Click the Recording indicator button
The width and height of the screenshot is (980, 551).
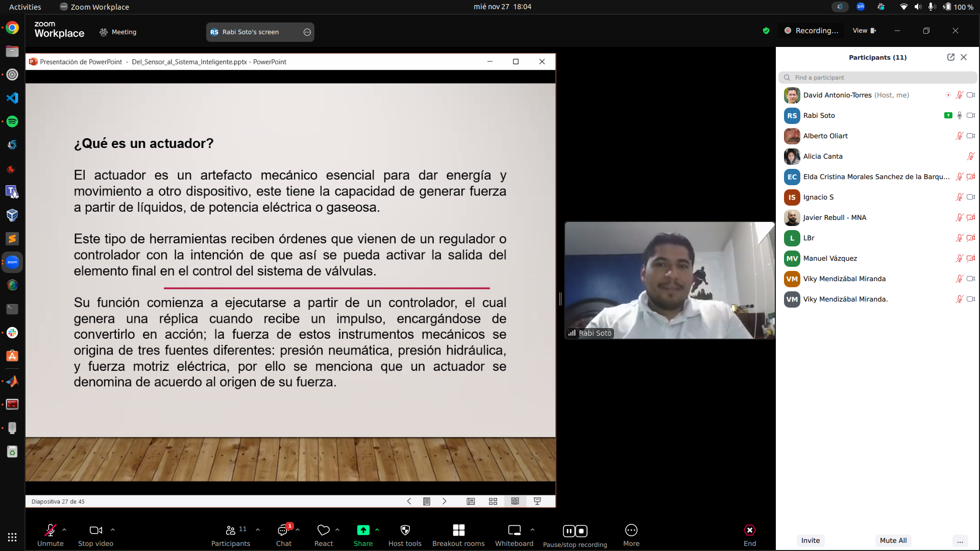[x=812, y=31]
